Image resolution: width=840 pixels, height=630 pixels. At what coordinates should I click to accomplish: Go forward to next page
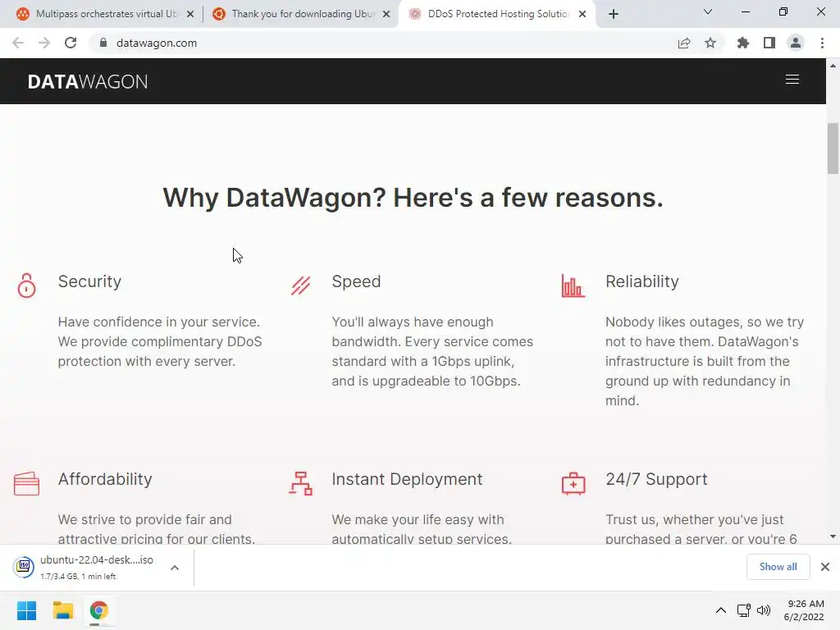click(44, 43)
